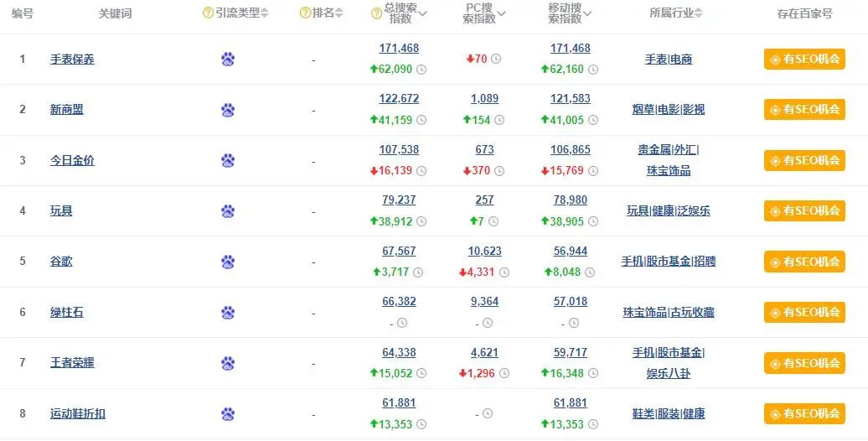868x441 pixels.
Task: Open PC search index 10,623
Action: click(x=485, y=251)
